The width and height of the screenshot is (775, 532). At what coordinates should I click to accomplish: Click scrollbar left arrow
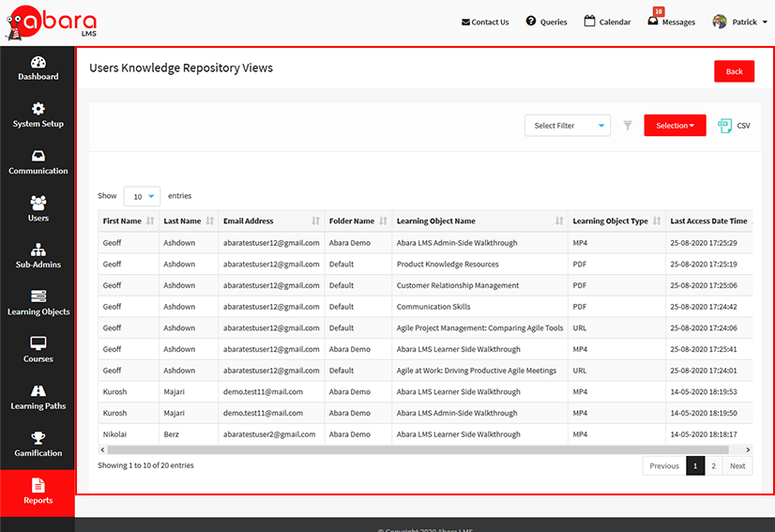102,450
